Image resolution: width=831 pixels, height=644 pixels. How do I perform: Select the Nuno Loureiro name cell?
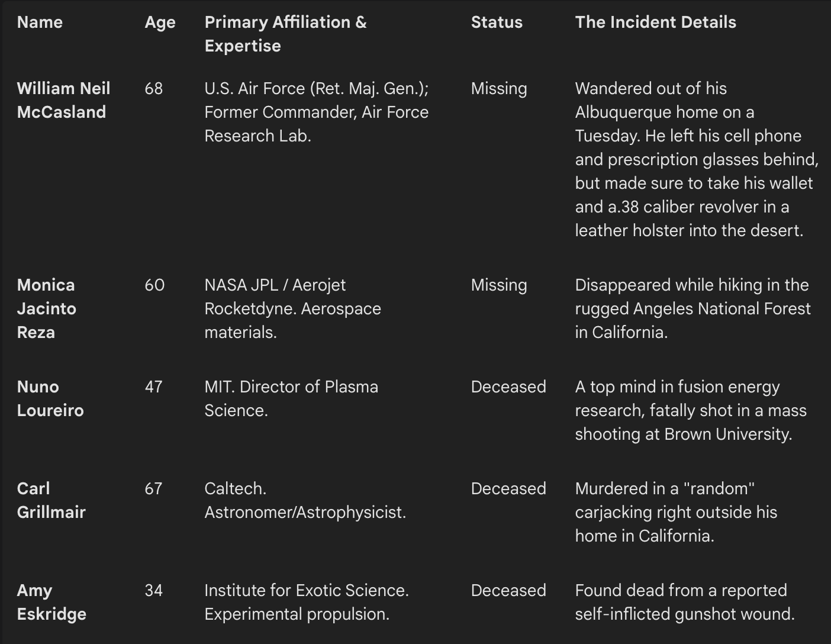50,398
